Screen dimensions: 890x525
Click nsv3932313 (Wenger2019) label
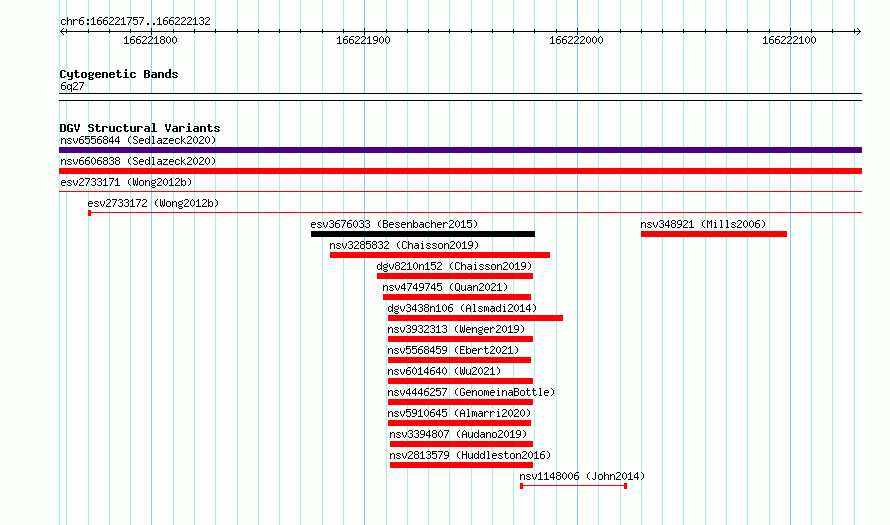pos(456,329)
